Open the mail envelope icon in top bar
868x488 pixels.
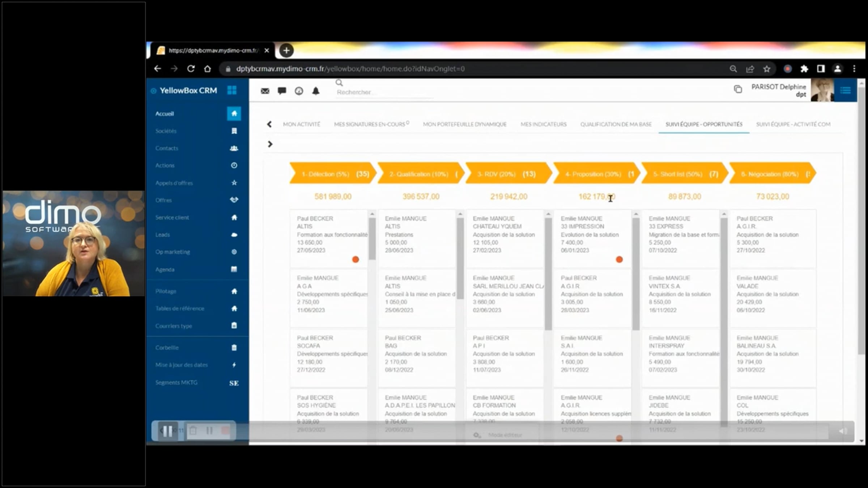pos(265,91)
